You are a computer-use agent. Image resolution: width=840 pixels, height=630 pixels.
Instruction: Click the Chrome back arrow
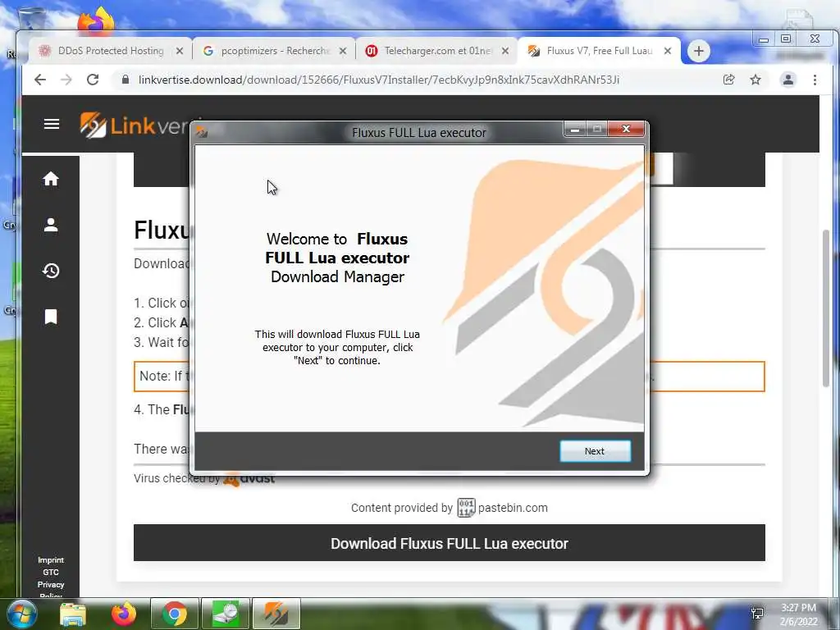click(40, 80)
